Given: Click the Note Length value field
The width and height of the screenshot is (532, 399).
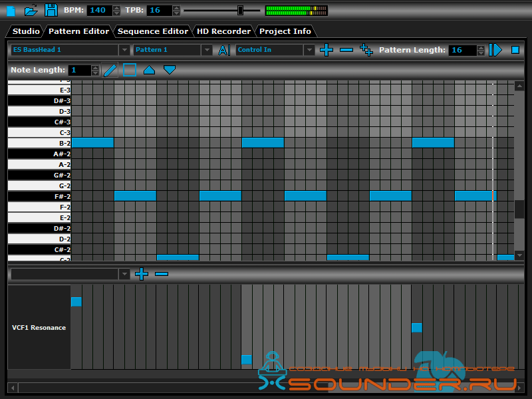Looking at the screenshot, I should pos(80,70).
